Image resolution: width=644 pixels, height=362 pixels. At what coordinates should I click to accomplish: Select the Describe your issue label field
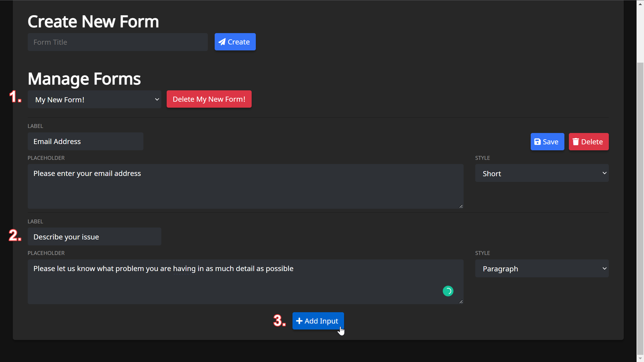point(95,236)
